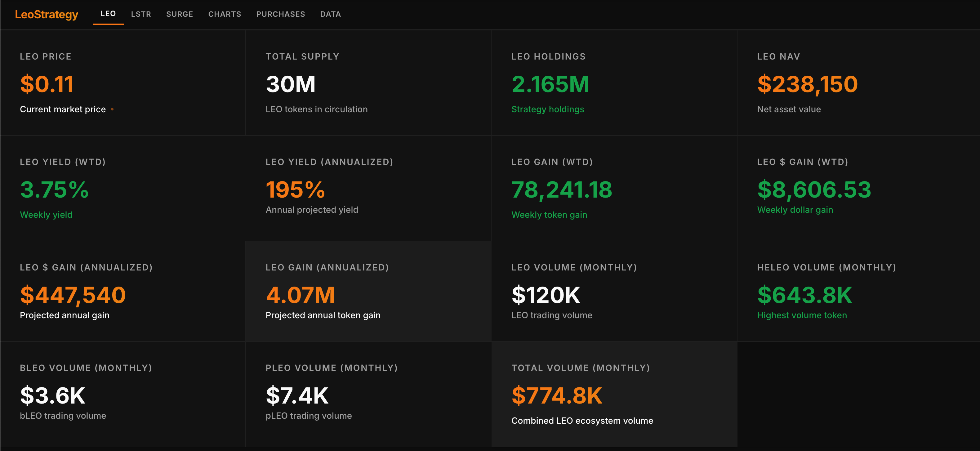980x451 pixels.
Task: Click the $447,540 projected annual gain card
Action: pos(122,291)
